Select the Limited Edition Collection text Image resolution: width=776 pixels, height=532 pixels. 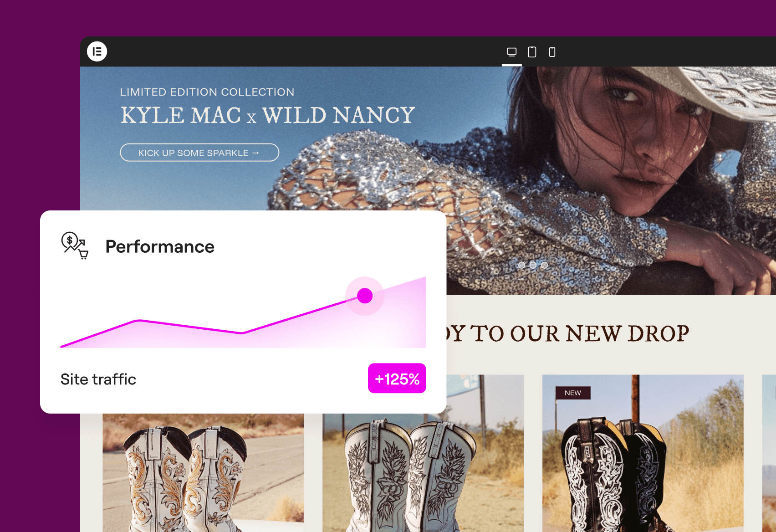click(207, 92)
